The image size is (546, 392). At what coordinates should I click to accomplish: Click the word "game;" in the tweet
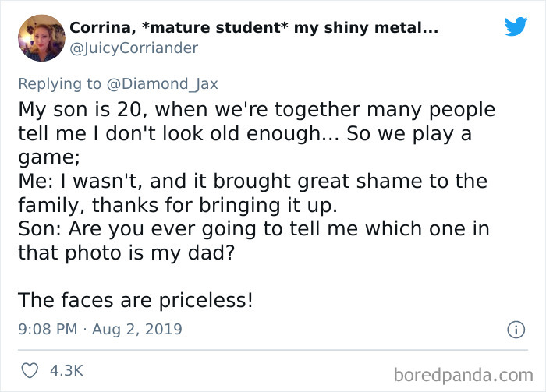49,157
